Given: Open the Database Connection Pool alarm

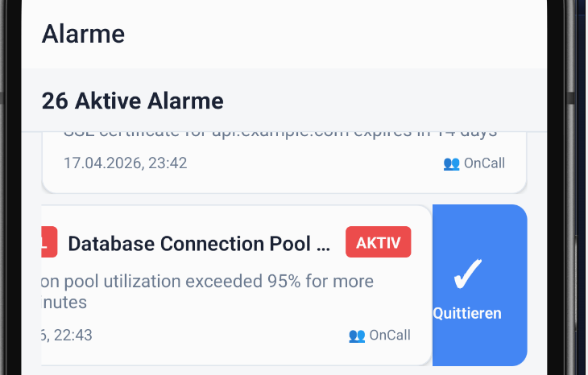Looking at the screenshot, I should [200, 244].
